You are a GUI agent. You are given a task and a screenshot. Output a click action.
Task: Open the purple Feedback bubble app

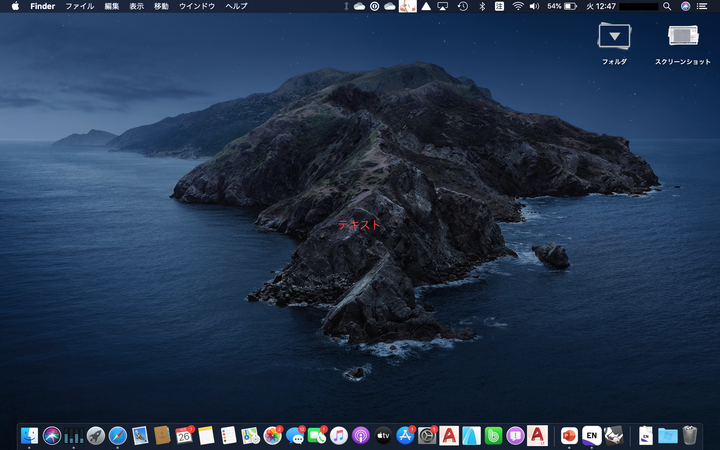515,435
